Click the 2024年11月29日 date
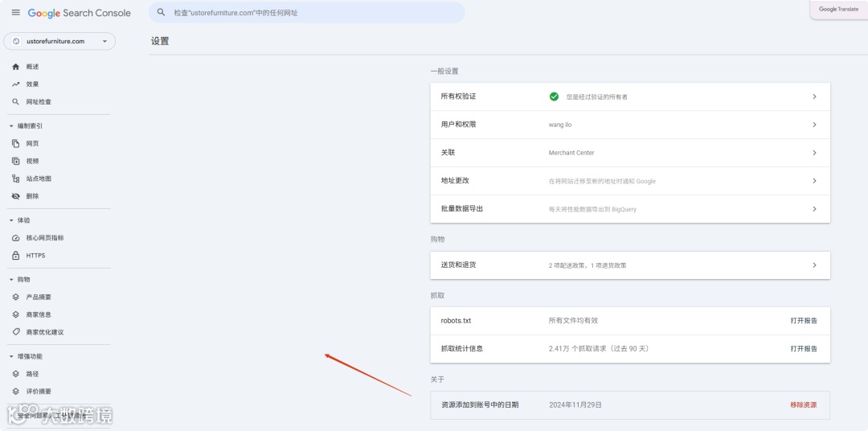Image resolution: width=868 pixels, height=431 pixels. coord(575,405)
